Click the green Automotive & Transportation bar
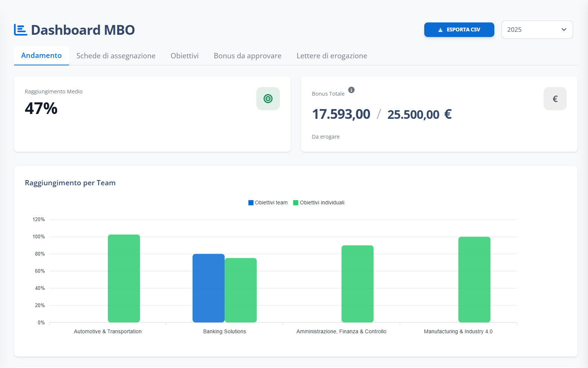 point(124,278)
